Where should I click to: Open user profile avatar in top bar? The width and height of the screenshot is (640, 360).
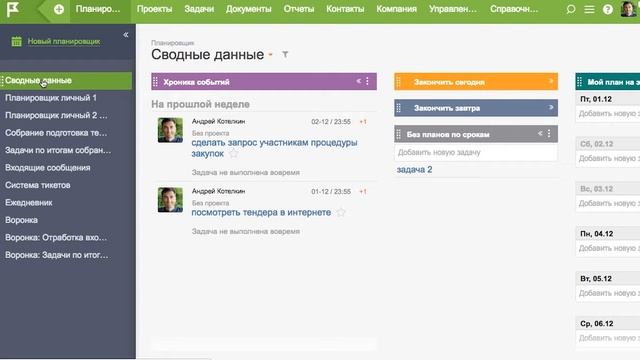click(629, 9)
